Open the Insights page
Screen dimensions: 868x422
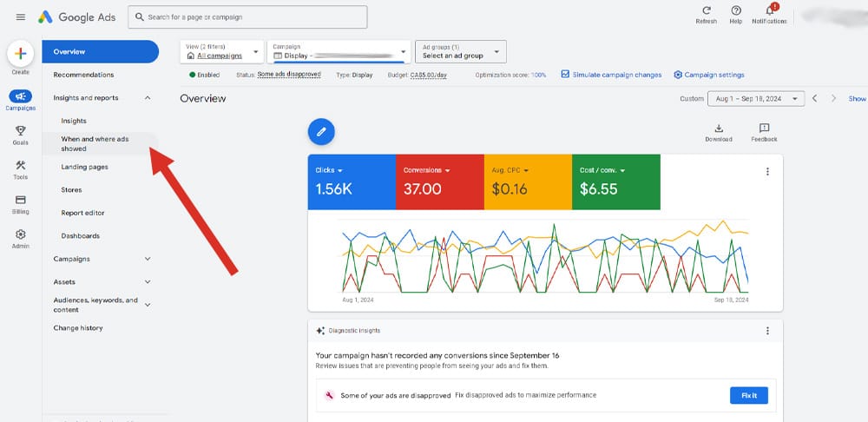(x=74, y=121)
